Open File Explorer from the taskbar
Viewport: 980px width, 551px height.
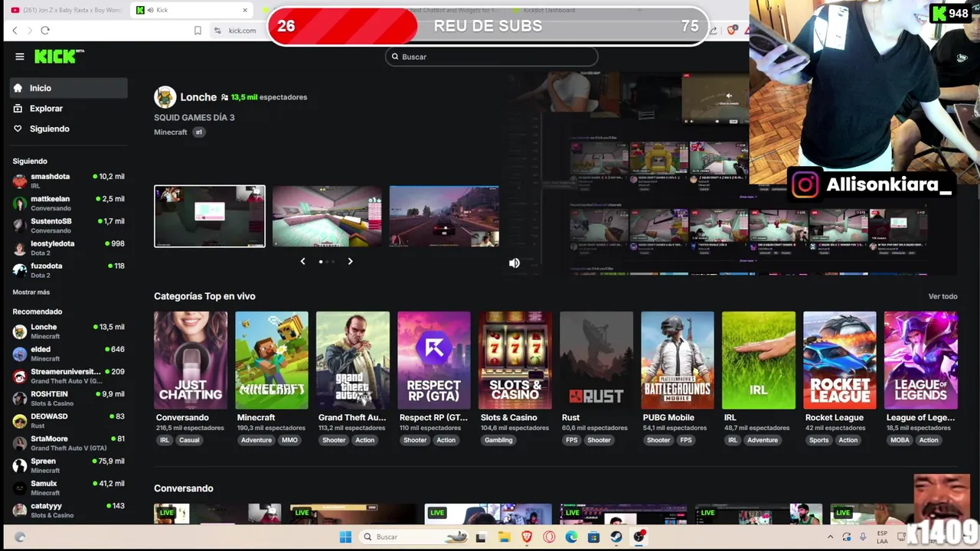pyautogui.click(x=504, y=537)
